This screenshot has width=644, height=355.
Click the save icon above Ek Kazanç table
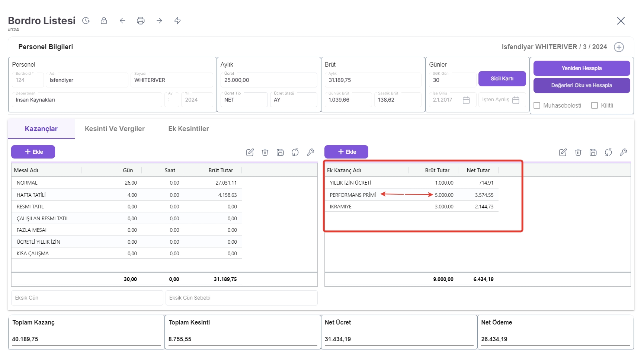(x=593, y=152)
